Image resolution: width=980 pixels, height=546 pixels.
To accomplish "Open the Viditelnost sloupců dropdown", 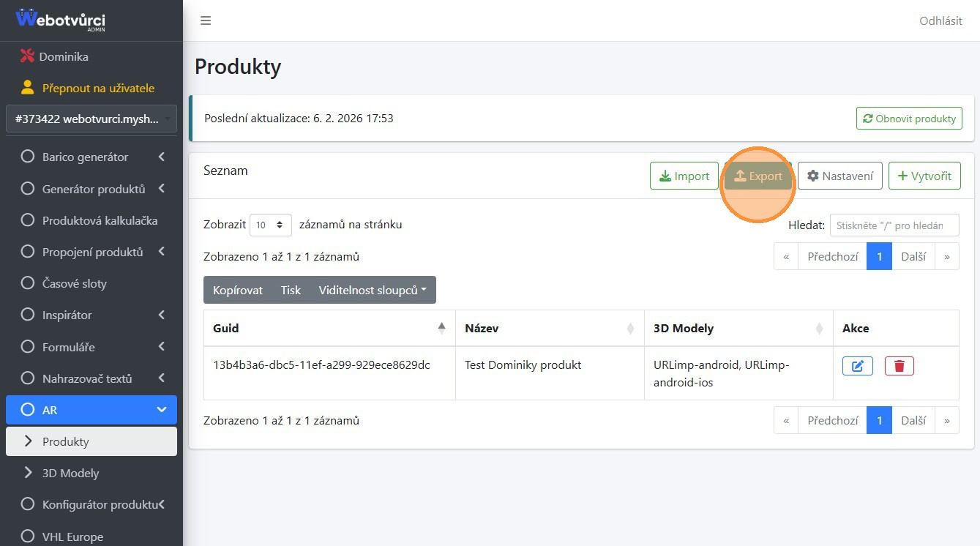I will pyautogui.click(x=373, y=290).
